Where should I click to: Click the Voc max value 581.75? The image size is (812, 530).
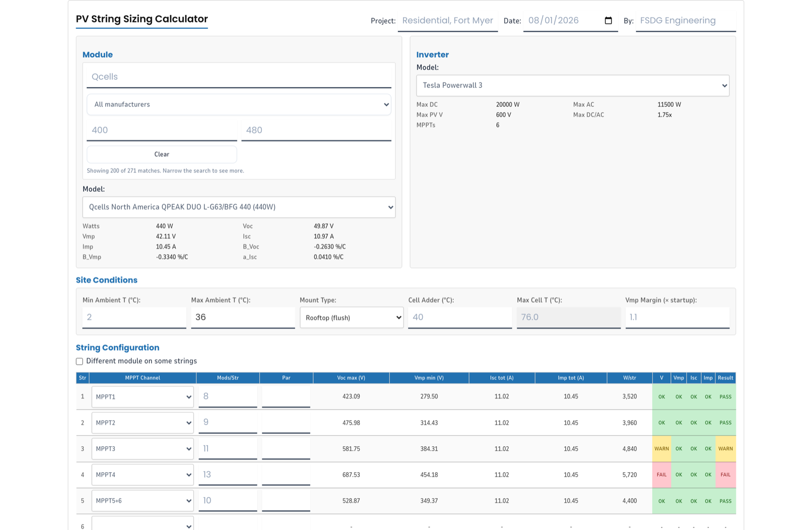(351, 449)
